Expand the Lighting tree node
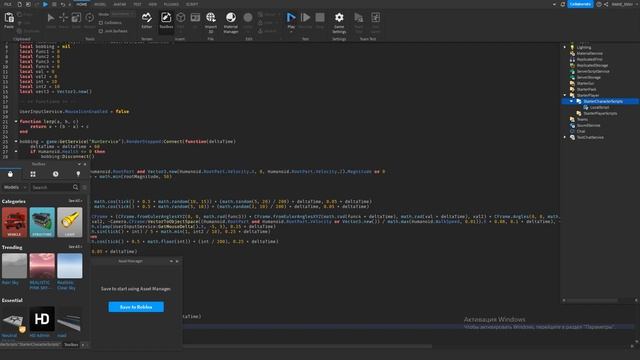The height and width of the screenshot is (360, 640). (x=565, y=47)
